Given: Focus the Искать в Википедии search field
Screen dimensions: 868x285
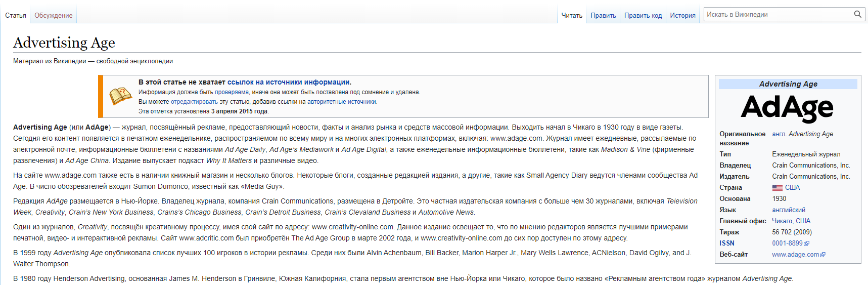Looking at the screenshot, I should pos(778,14).
